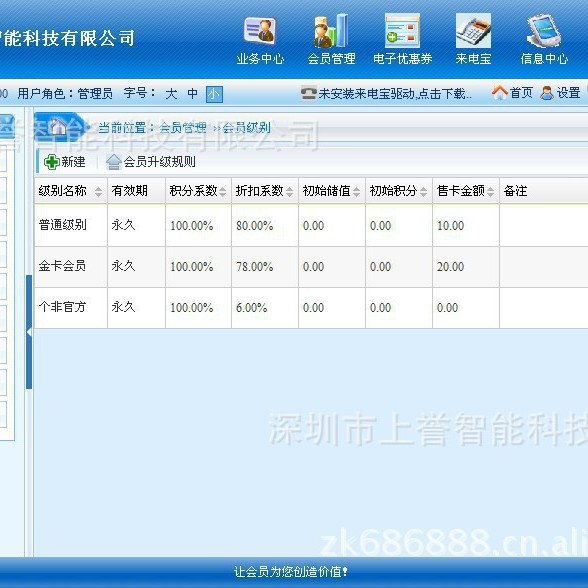Sort by 级别名称 arrow
588x588 pixels.
tap(98, 192)
